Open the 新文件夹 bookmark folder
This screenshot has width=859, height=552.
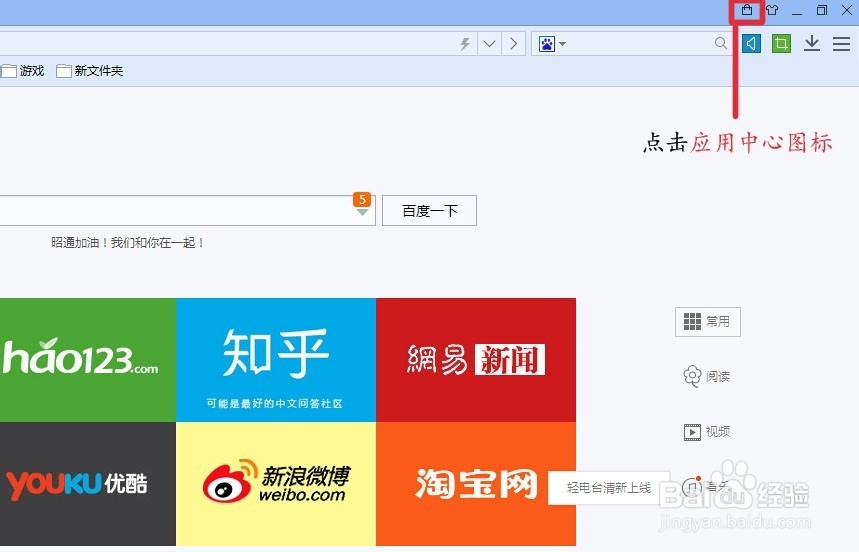90,71
